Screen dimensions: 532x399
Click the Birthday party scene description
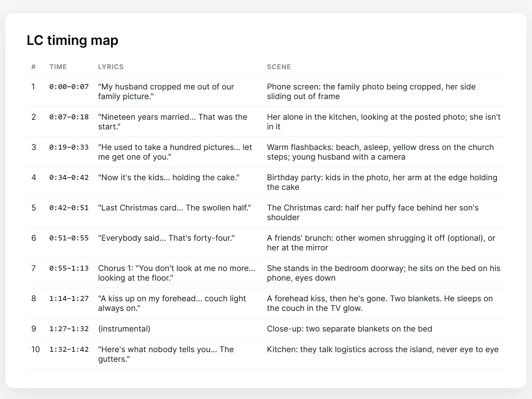[x=382, y=182]
